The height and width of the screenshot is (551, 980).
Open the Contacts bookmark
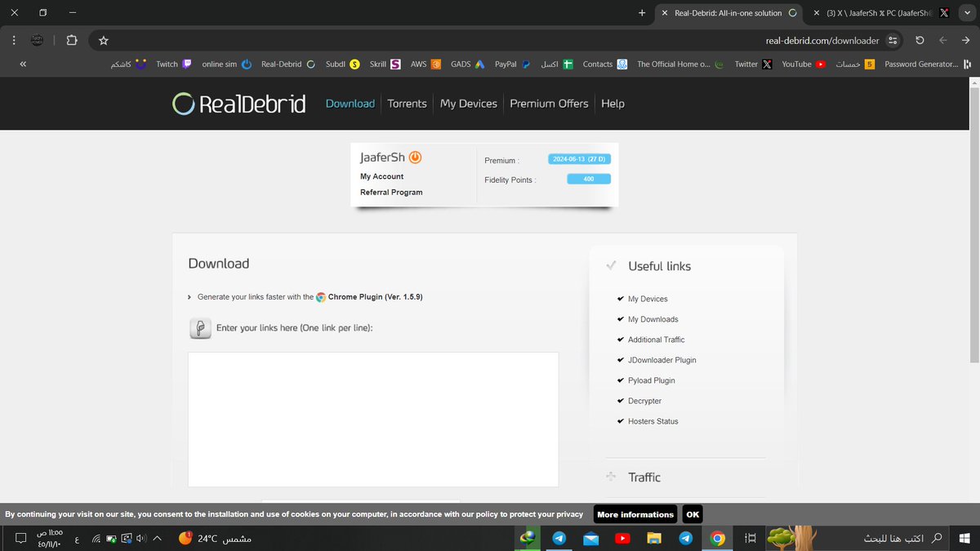click(x=604, y=64)
